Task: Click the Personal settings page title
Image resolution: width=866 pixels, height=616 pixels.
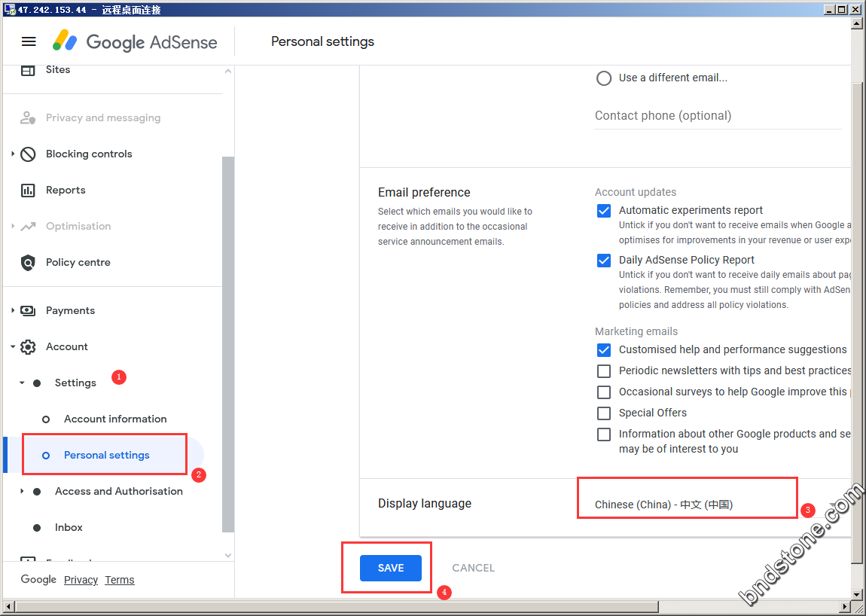Action: pyautogui.click(x=322, y=41)
